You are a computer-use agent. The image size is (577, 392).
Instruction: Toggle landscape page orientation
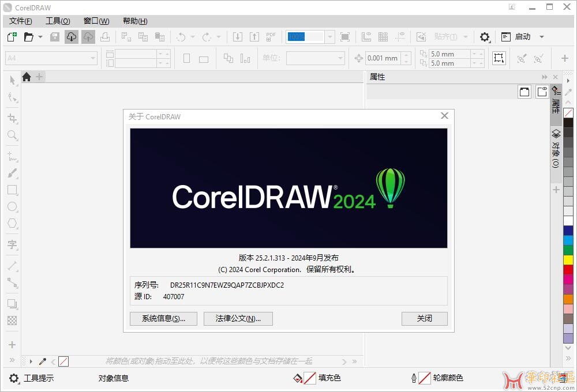(204, 59)
